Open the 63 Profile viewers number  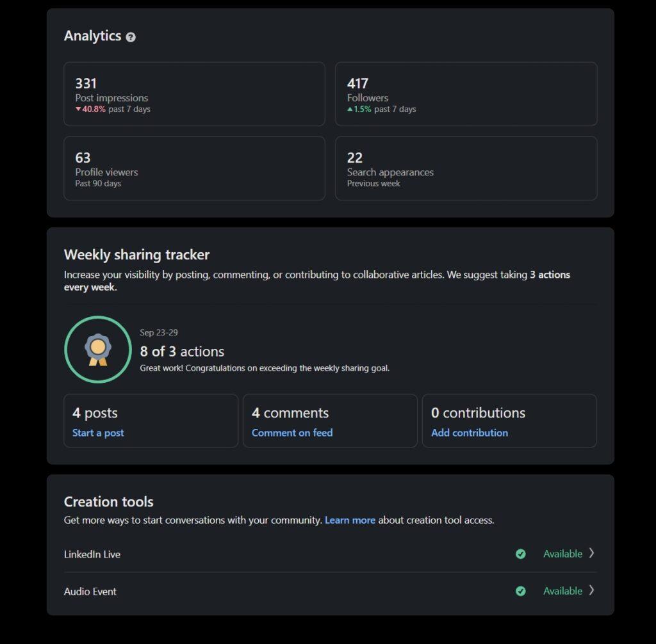tap(83, 157)
